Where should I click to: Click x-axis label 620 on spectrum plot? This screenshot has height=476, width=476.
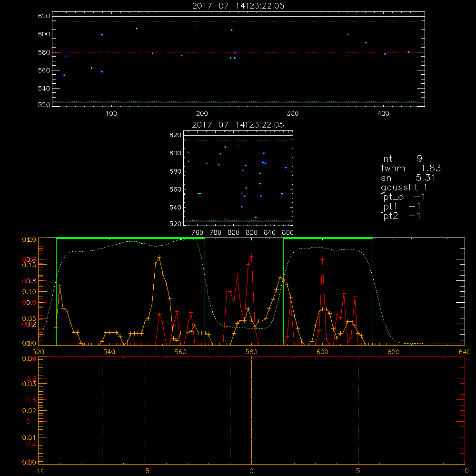(394, 352)
